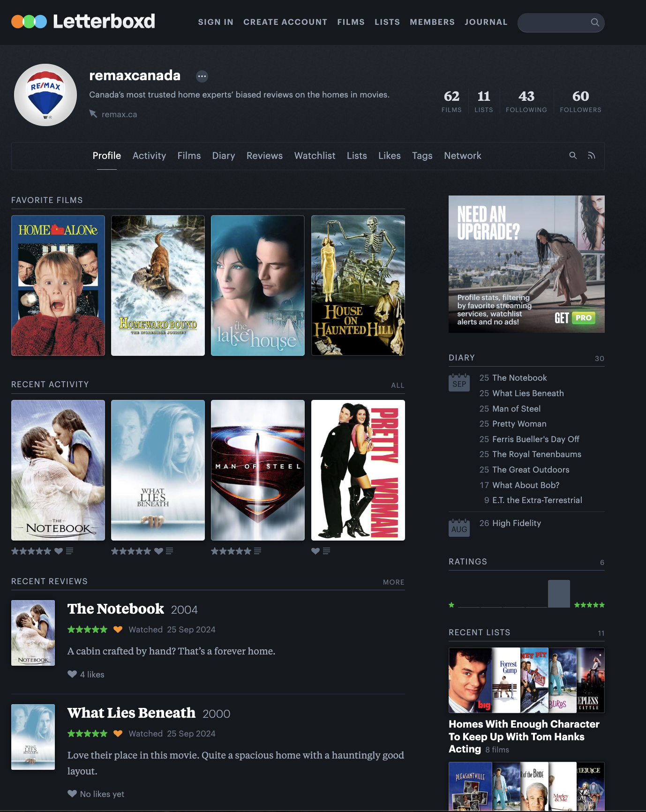
Task: Open House on Haunted Hill favorite poster
Action: (x=358, y=286)
